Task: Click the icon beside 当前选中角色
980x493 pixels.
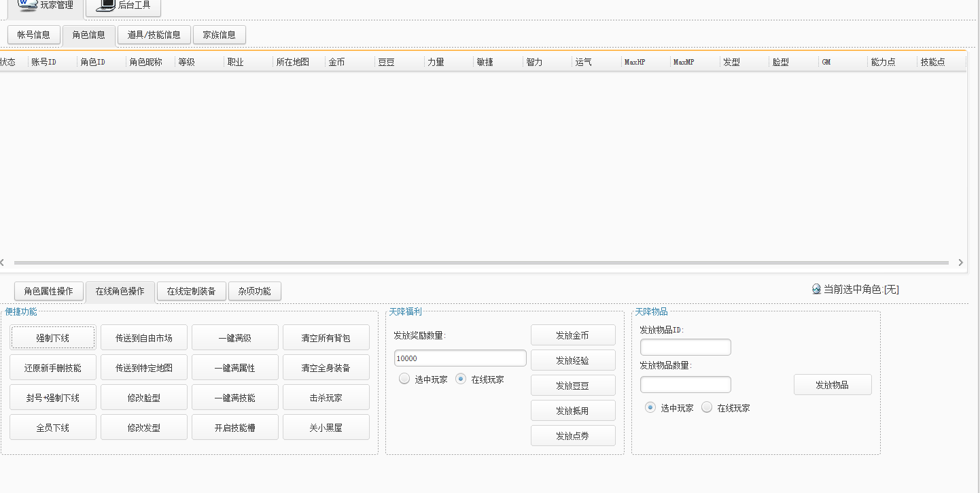Action: [816, 289]
